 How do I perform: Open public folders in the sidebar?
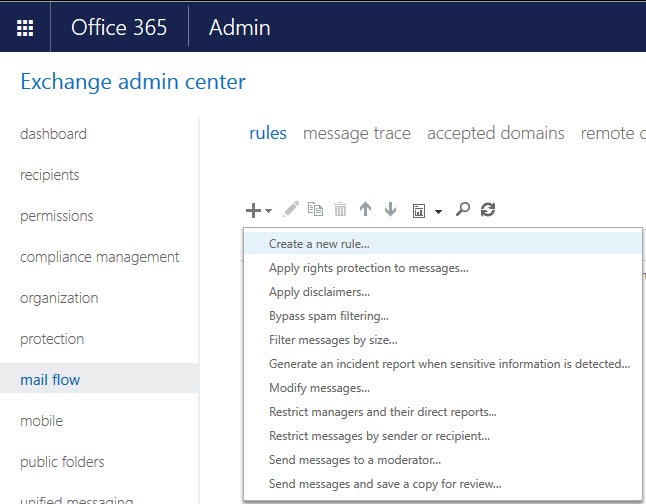coord(62,462)
